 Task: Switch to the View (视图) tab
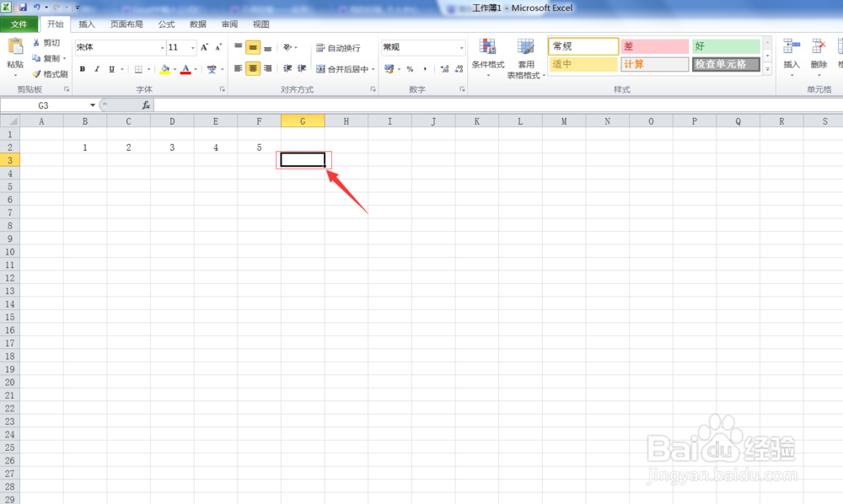tap(260, 24)
